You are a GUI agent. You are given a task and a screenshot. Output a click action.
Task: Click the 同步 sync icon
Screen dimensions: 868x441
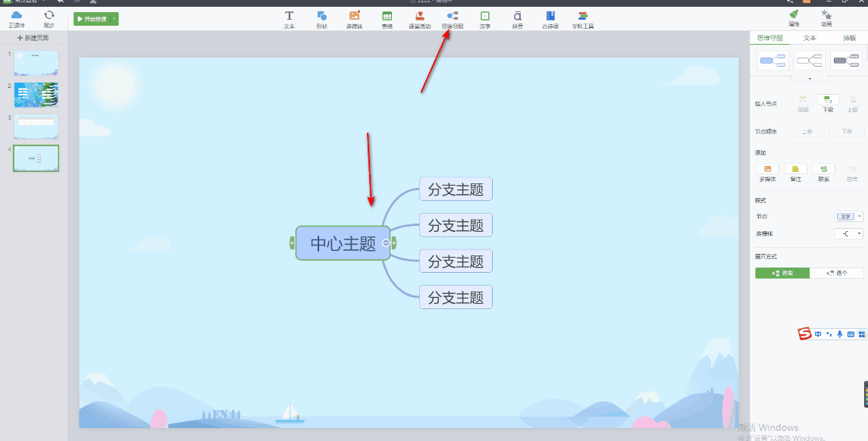pos(49,19)
